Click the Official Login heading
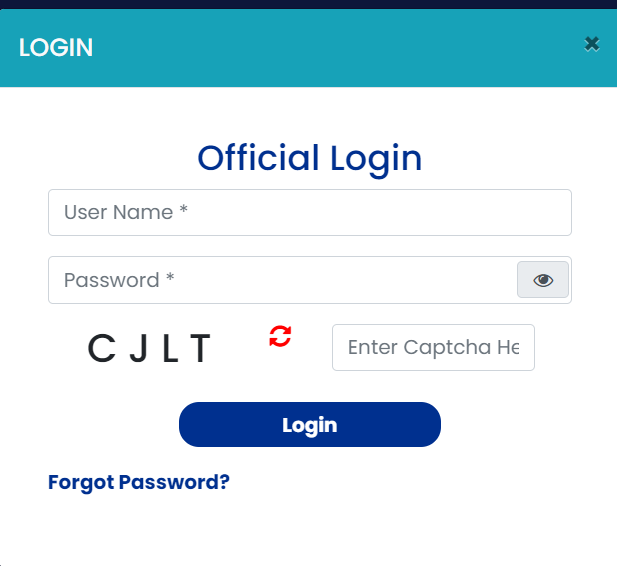 (309, 158)
